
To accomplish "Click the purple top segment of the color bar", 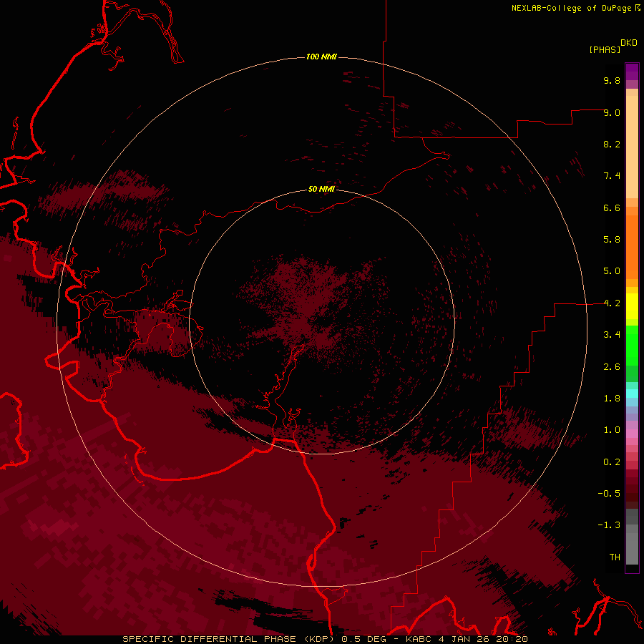I will tap(632, 72).
